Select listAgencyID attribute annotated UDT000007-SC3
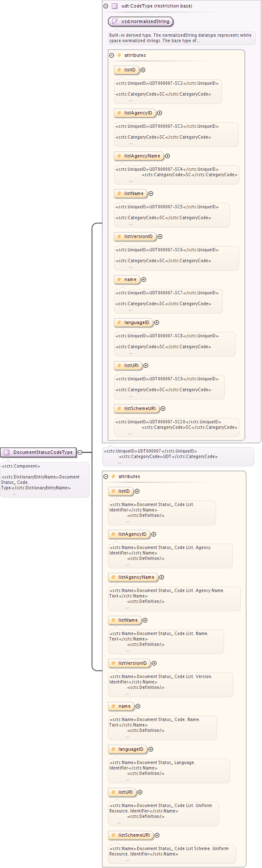 coord(138,113)
